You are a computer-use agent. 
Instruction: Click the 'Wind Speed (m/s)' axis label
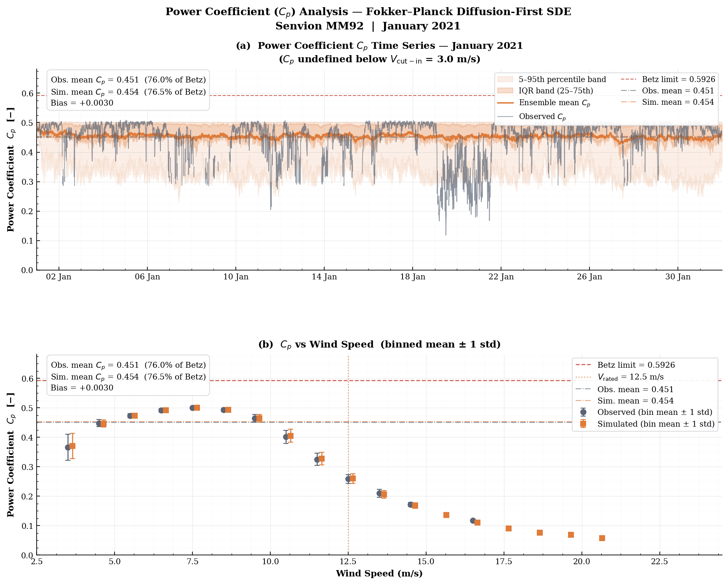[379, 573]
